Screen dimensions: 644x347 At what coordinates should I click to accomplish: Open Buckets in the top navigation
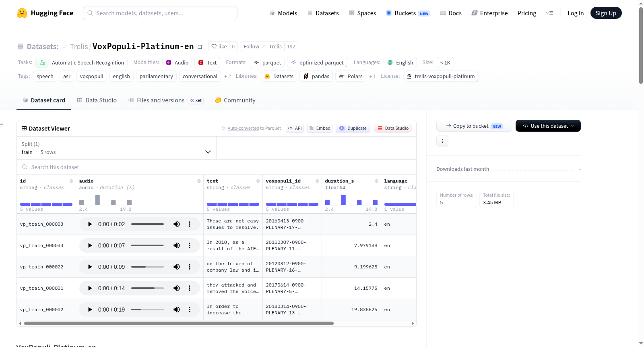pyautogui.click(x=408, y=13)
